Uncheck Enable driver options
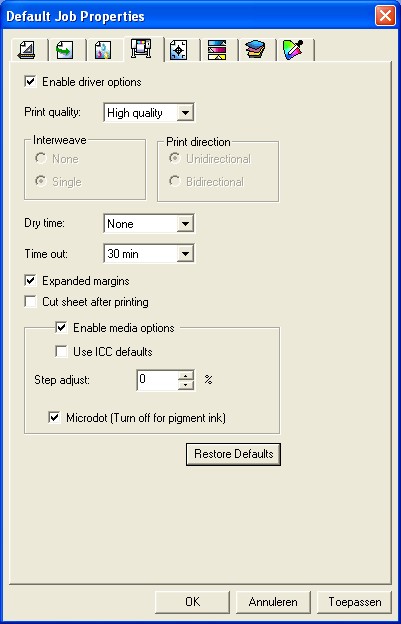401x624 pixels. tap(30, 82)
